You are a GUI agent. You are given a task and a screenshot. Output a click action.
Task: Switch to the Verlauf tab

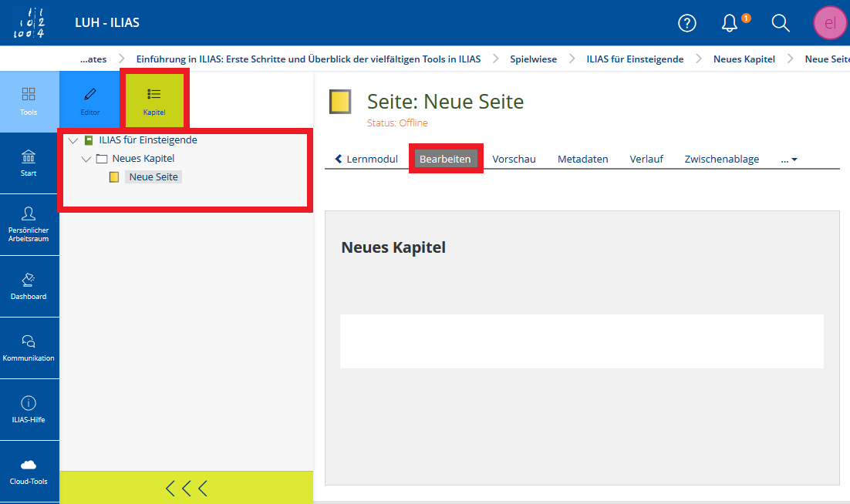click(x=646, y=160)
